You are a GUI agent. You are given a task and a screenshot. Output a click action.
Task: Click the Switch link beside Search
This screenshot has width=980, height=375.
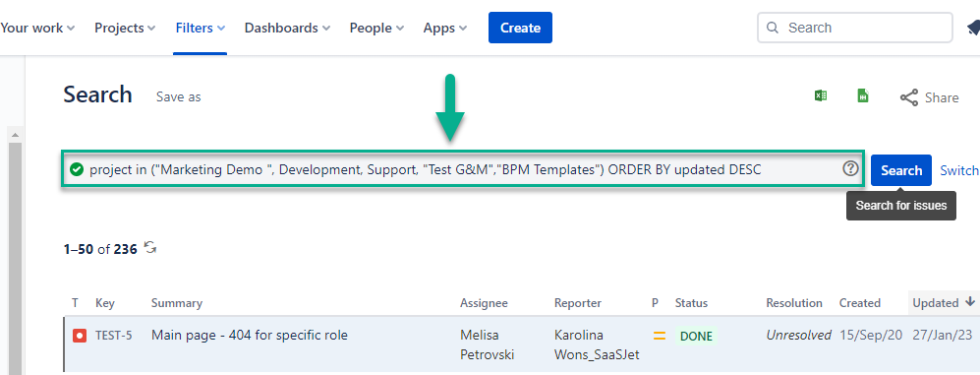[x=959, y=170]
